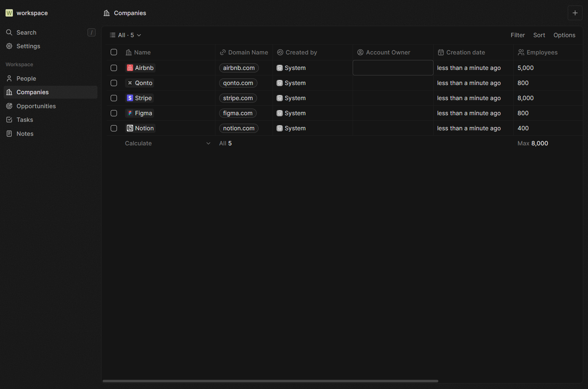The width and height of the screenshot is (588, 389).
Task: Open the Calculate dropdown under Name
Action: [168, 143]
